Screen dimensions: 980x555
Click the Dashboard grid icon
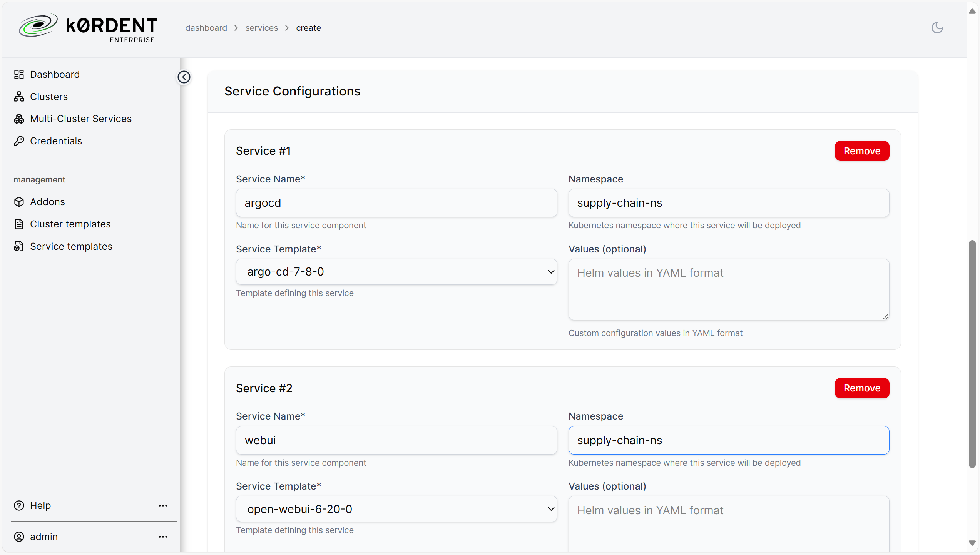click(x=19, y=74)
